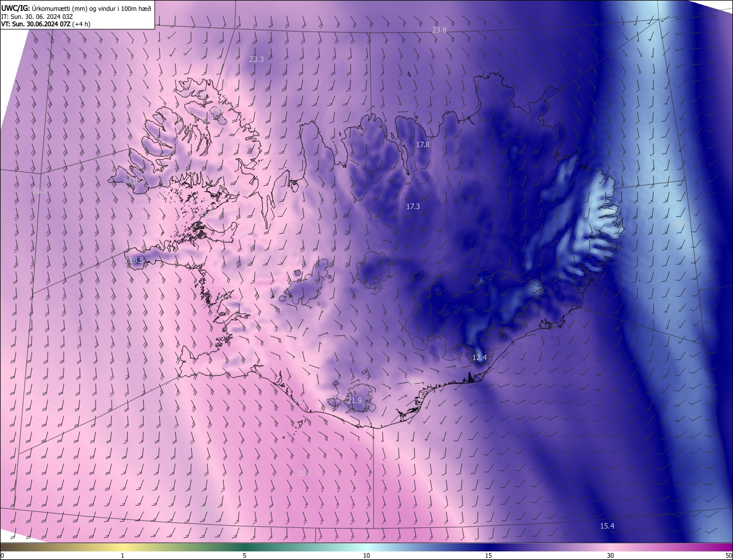Click the 0 tick on the color scale

click(2, 555)
